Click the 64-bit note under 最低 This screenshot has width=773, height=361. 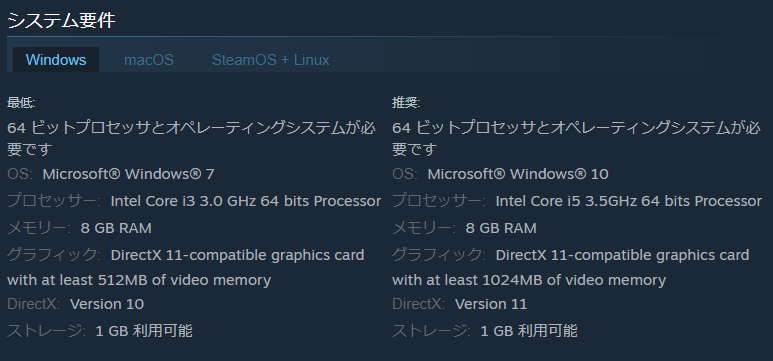191,139
